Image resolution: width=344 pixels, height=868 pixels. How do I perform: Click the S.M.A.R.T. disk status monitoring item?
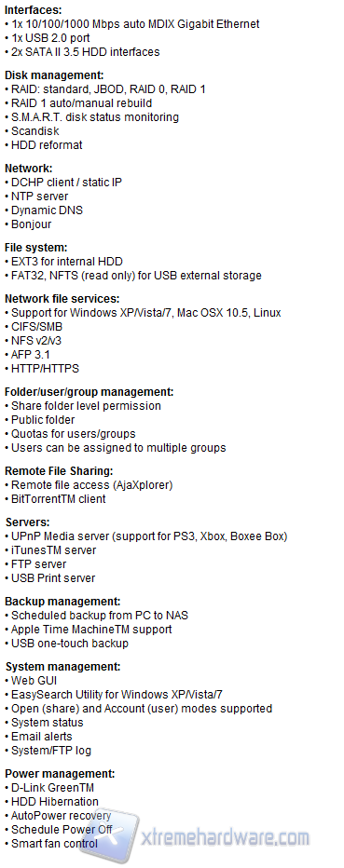click(x=91, y=117)
